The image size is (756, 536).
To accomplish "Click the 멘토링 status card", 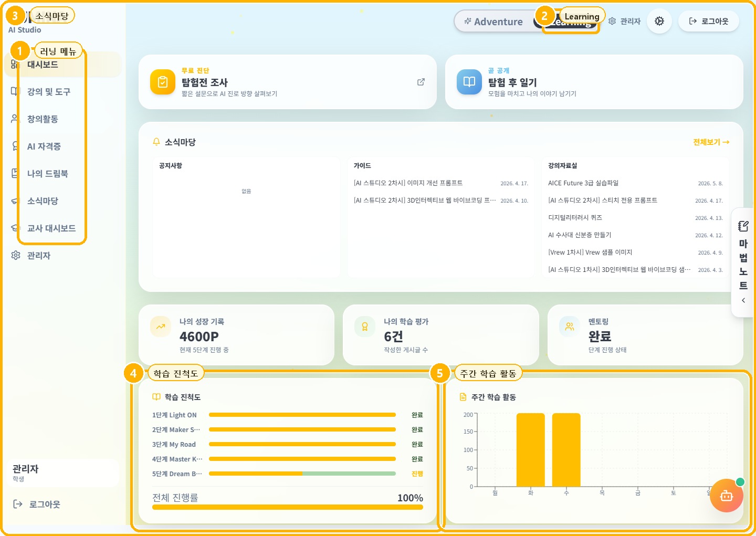I will pyautogui.click(x=645, y=335).
